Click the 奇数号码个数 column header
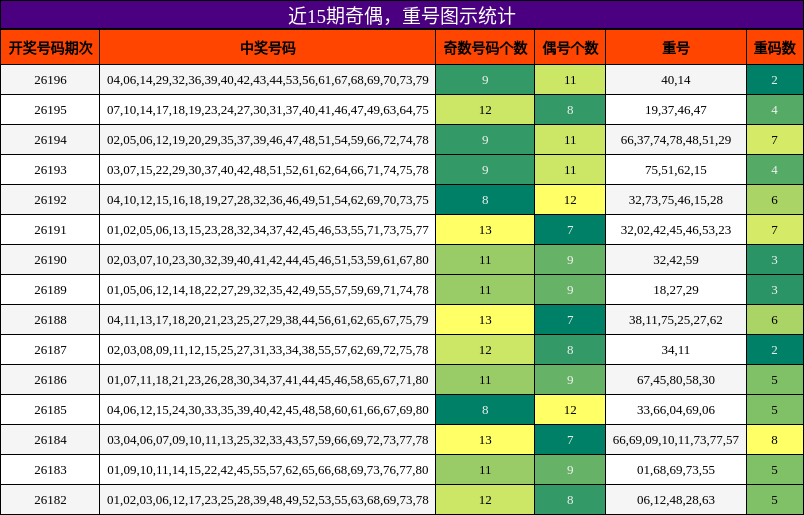 click(485, 48)
